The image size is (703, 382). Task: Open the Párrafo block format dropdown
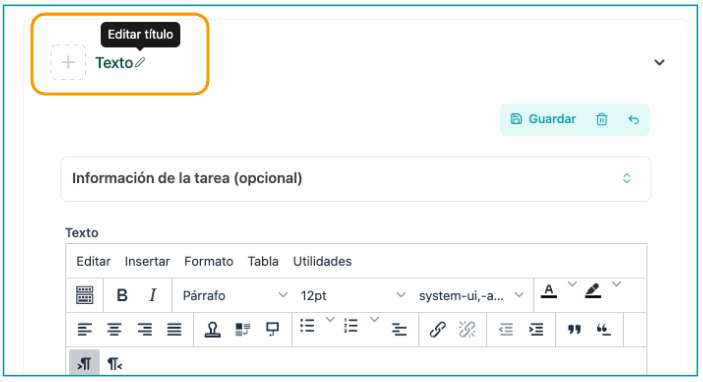click(x=234, y=295)
